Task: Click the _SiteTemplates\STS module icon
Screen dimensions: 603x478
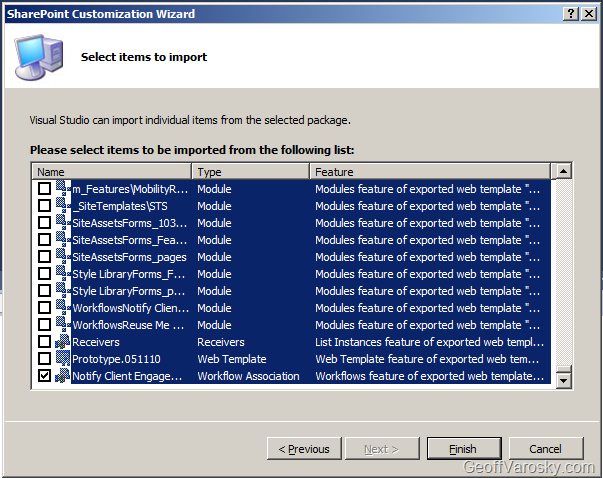Action: 63,206
